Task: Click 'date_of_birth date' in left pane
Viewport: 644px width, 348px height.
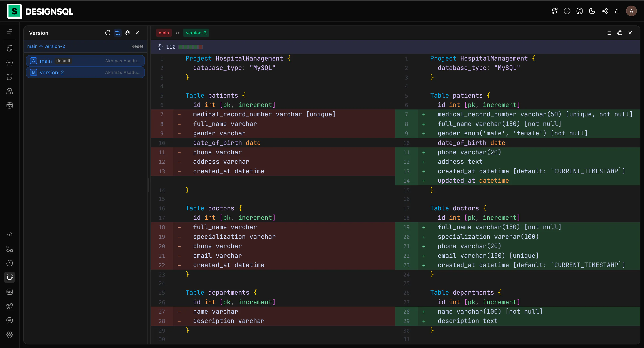Action: pos(227,143)
